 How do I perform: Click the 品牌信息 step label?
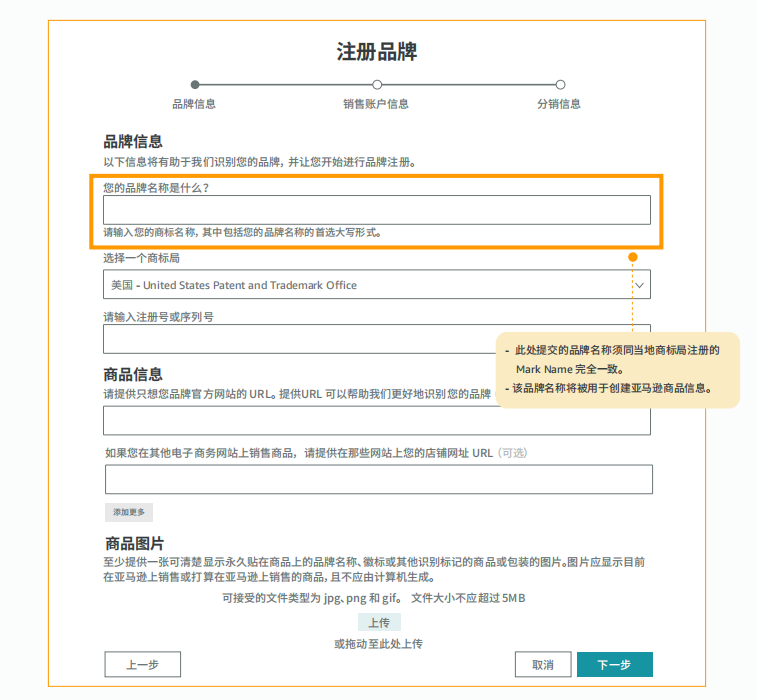(194, 104)
